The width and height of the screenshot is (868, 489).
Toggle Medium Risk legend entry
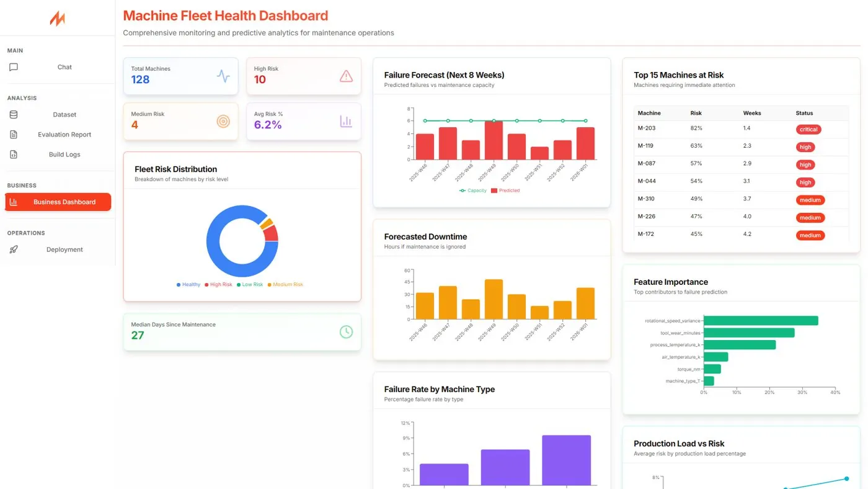click(x=285, y=285)
